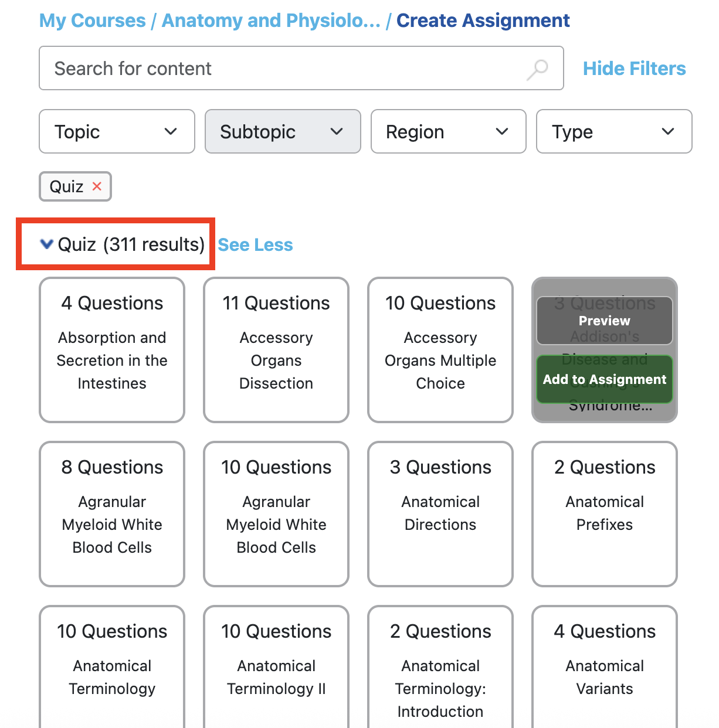The width and height of the screenshot is (719, 728).
Task: Click the See Less link
Action: 255,244
